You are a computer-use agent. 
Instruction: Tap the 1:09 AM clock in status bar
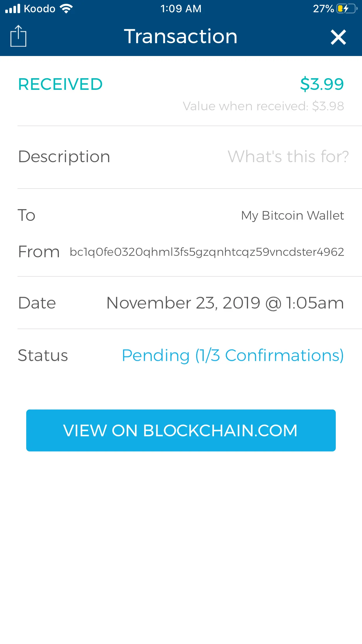tap(181, 9)
